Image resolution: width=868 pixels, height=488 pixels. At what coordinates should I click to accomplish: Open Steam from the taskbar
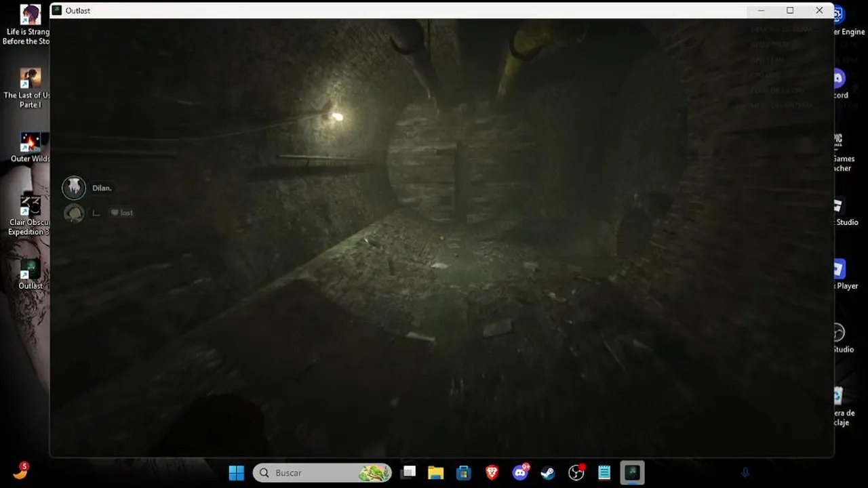[x=548, y=472]
